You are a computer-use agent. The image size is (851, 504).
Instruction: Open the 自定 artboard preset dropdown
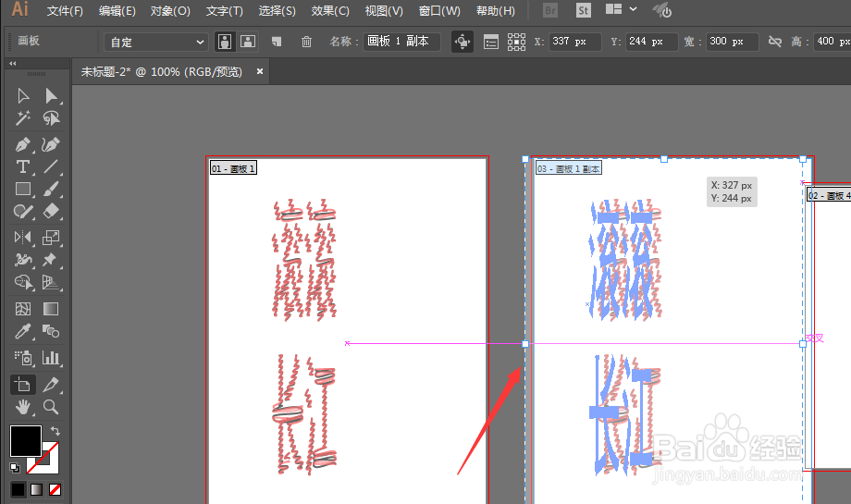click(x=155, y=42)
